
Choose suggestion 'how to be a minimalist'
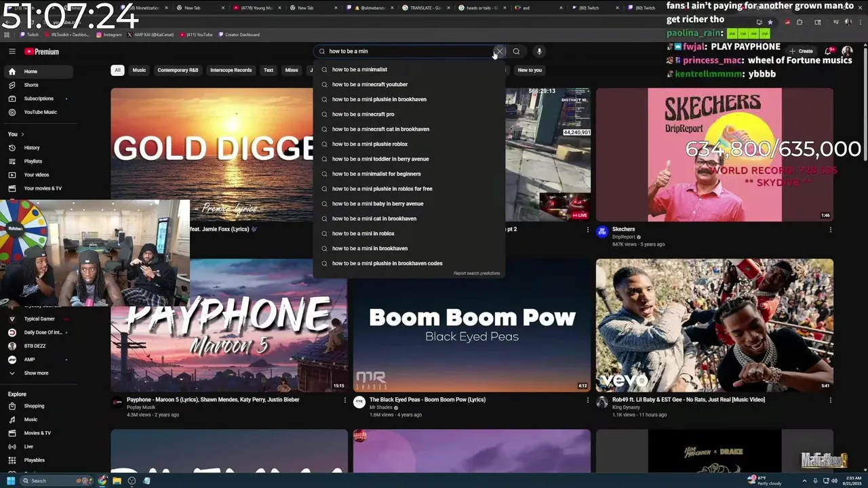pyautogui.click(x=409, y=69)
